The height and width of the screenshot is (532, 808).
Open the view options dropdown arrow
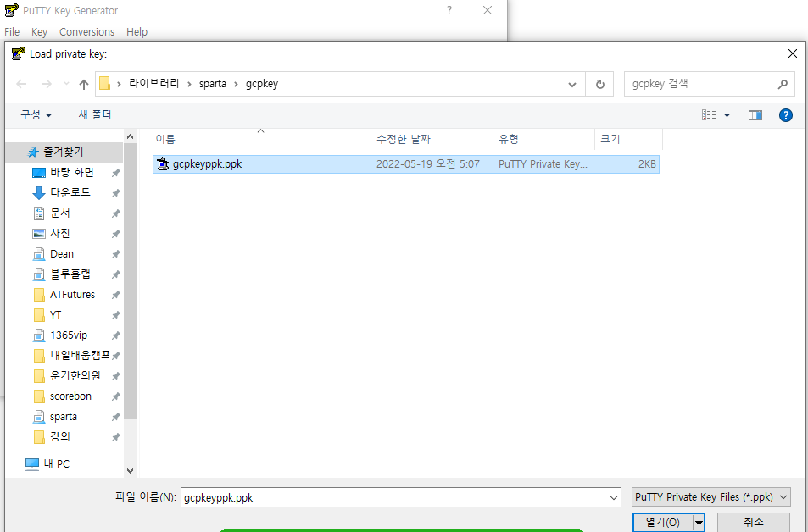click(x=727, y=115)
